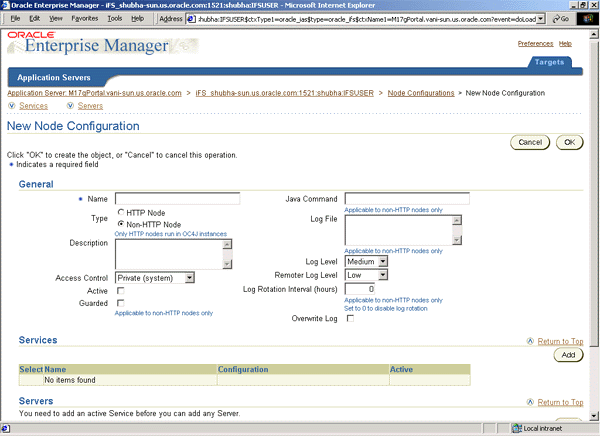Image resolution: width=600 pixels, height=436 pixels.
Task: Click the page scrollbar up arrow
Action: (593, 34)
